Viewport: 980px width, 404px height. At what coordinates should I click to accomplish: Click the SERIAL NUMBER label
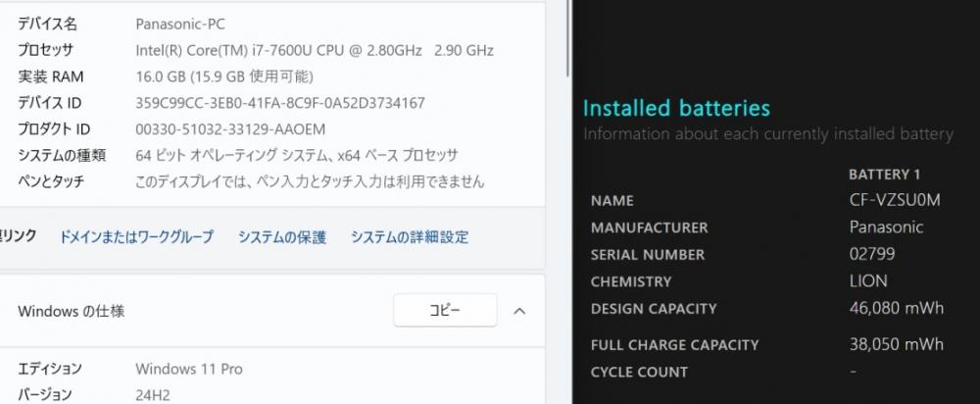(648, 255)
